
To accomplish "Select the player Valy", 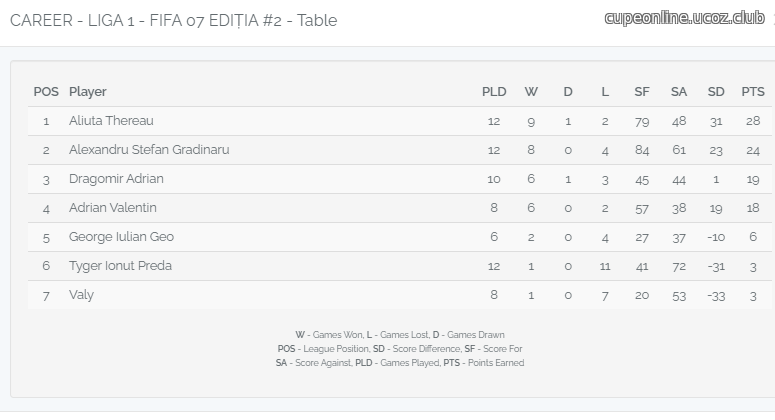I will [x=81, y=295].
